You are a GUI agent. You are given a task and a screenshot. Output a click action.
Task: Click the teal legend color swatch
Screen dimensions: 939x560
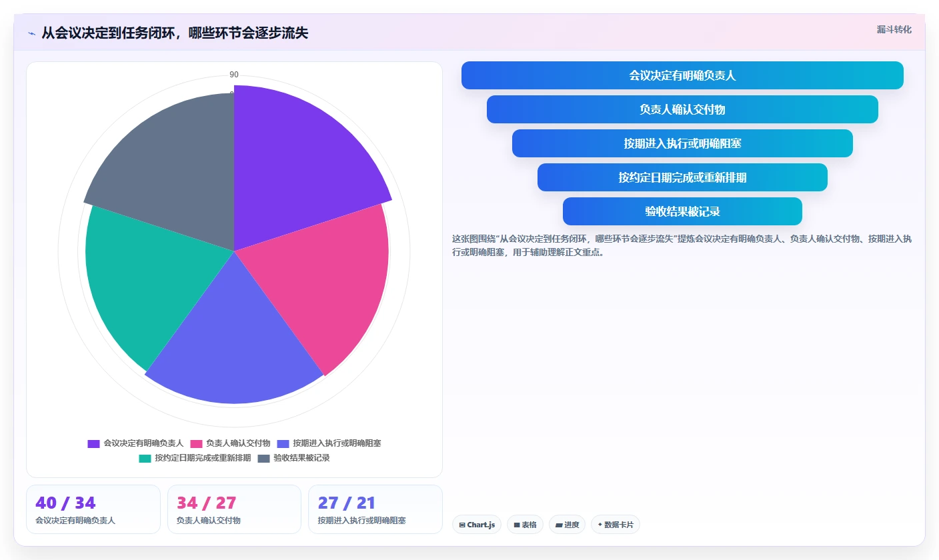click(145, 458)
